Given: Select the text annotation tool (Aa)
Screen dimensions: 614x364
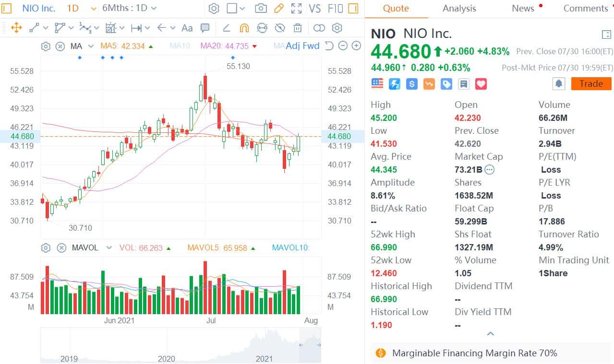Looking at the screenshot, I should [x=187, y=28].
